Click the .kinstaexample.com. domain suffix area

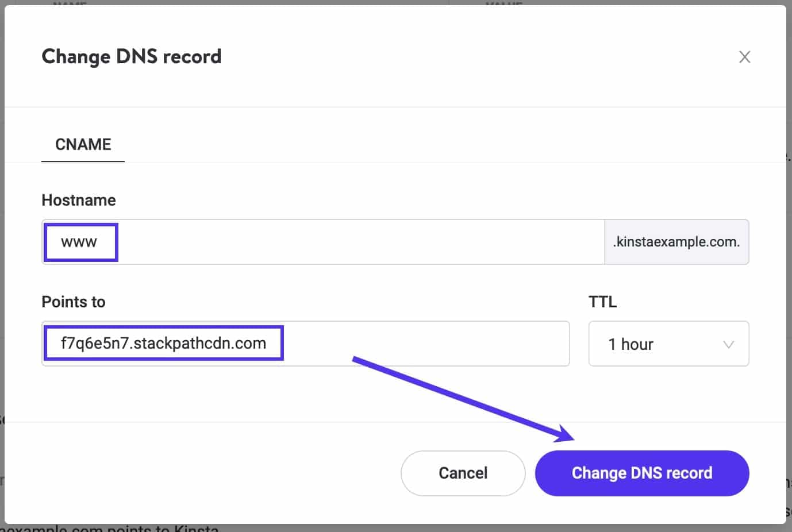[x=676, y=242]
